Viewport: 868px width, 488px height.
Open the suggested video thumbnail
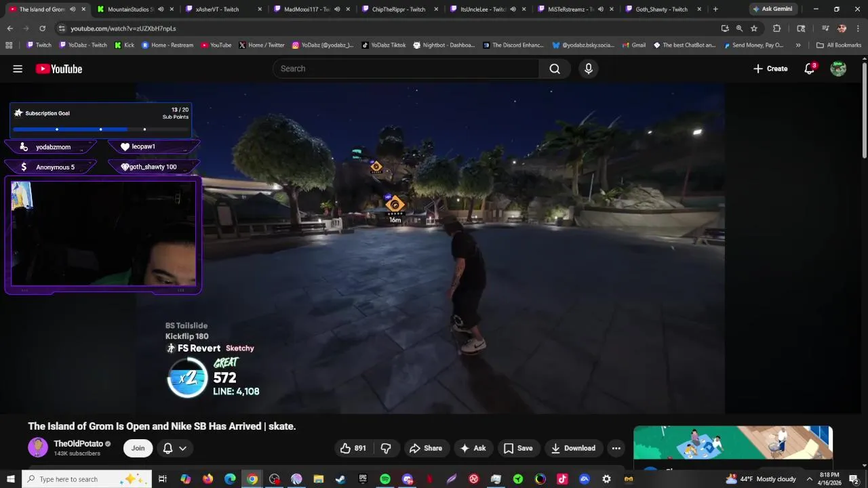[732, 443]
